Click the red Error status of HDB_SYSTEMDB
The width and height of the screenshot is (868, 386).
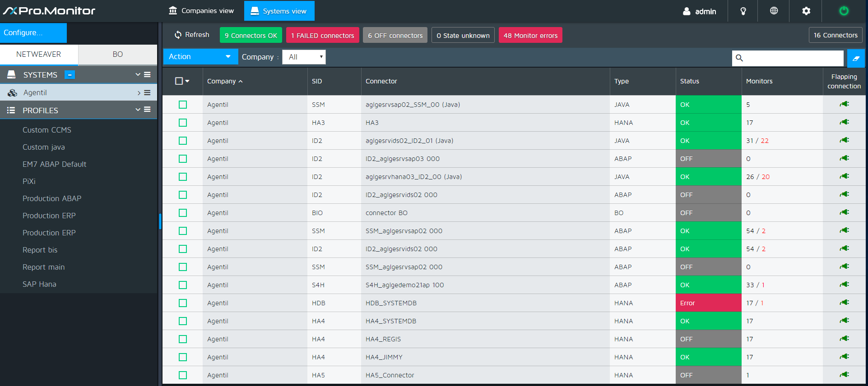click(708, 303)
